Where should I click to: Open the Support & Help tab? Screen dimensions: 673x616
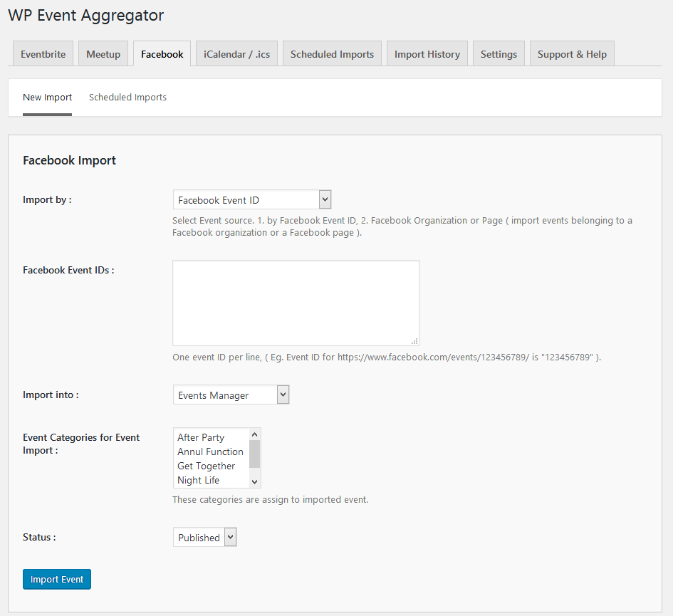coord(572,54)
